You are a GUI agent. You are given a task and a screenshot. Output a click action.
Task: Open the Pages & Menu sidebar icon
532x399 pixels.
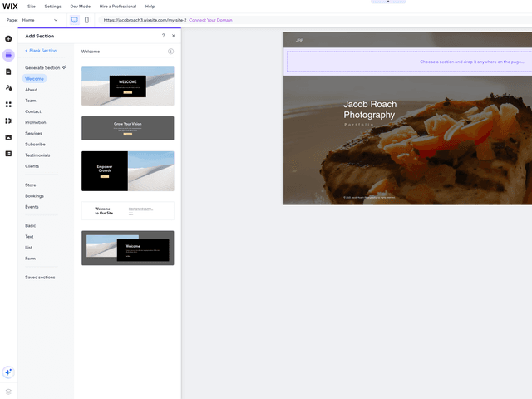click(x=8, y=71)
